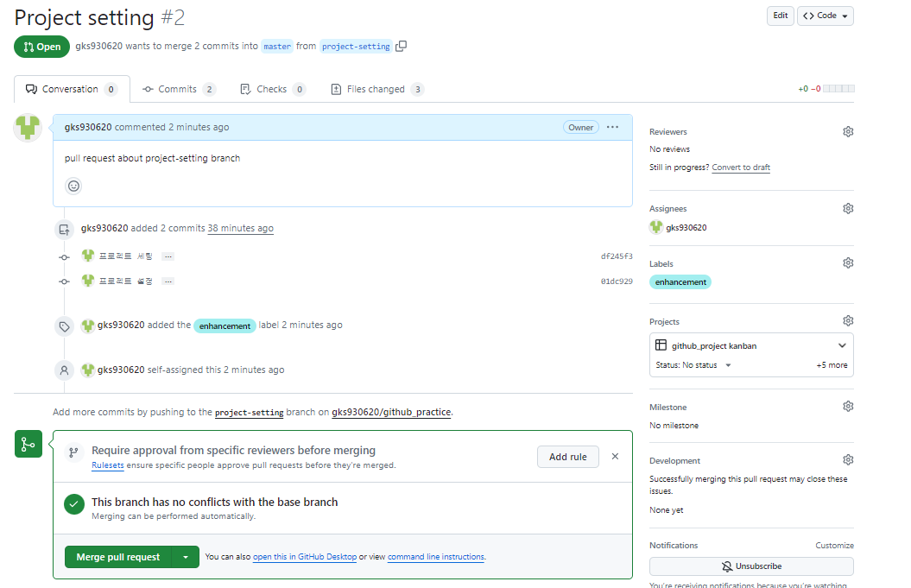The width and height of the screenshot is (911, 588).
Task: Click the master base branch label
Action: [x=277, y=47]
